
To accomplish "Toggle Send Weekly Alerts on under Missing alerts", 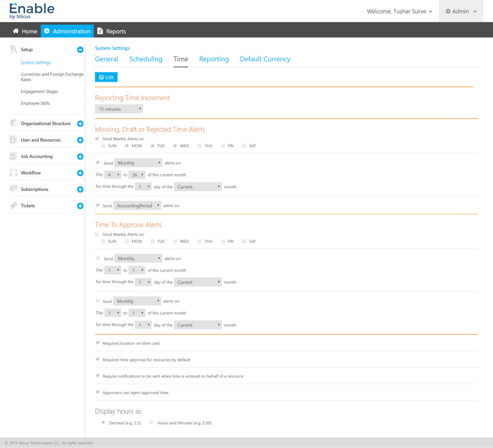I will 97,139.
